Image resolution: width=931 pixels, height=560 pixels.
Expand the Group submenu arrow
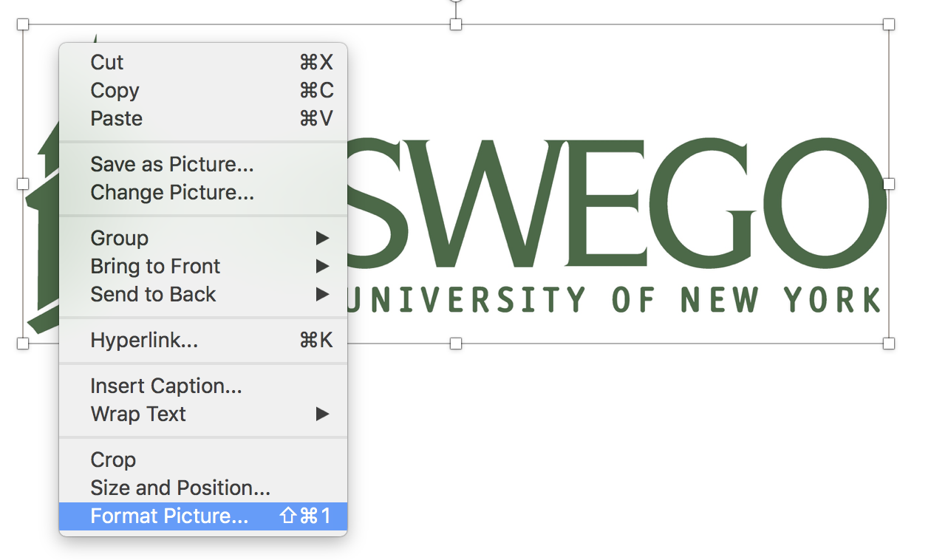click(322, 238)
